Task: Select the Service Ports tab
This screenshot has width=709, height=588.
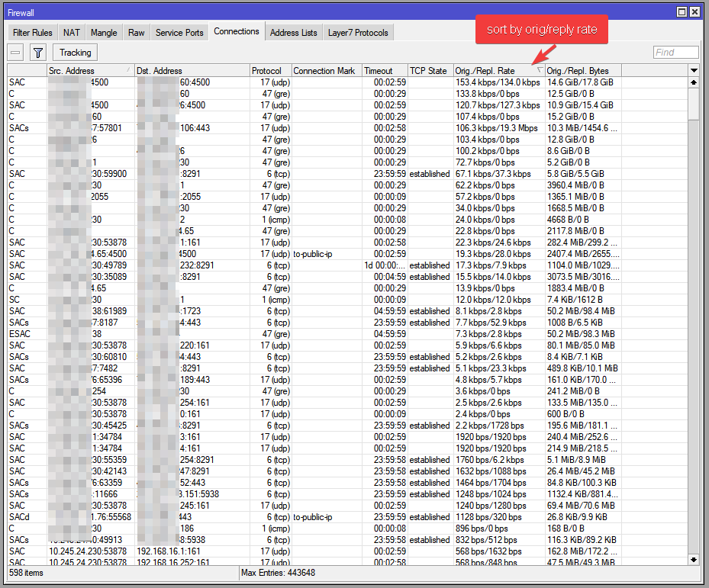Action: (179, 33)
